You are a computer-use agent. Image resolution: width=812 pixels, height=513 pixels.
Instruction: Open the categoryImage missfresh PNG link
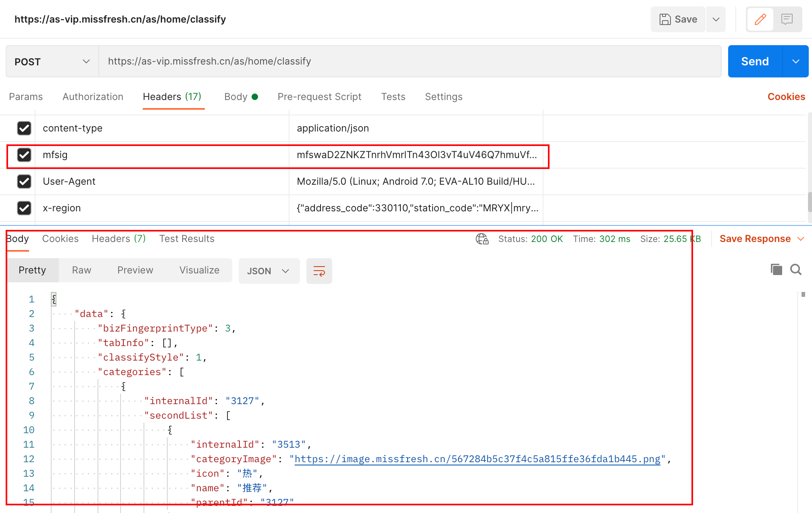coord(477,459)
